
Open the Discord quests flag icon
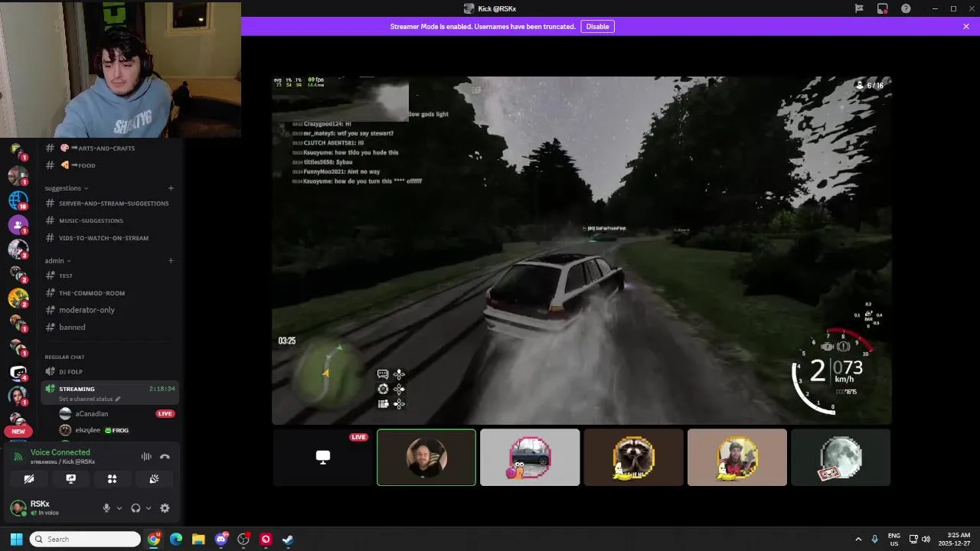coord(859,8)
